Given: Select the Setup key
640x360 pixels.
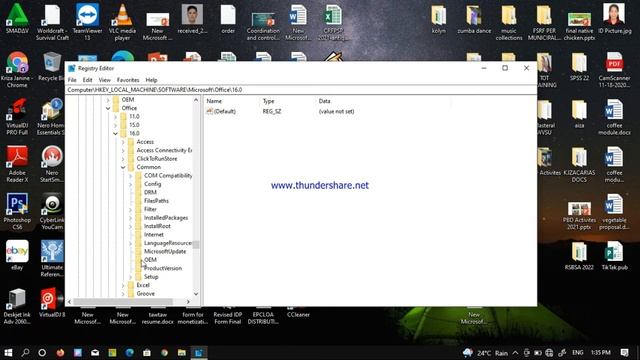Looking at the screenshot, I should coord(151,277).
